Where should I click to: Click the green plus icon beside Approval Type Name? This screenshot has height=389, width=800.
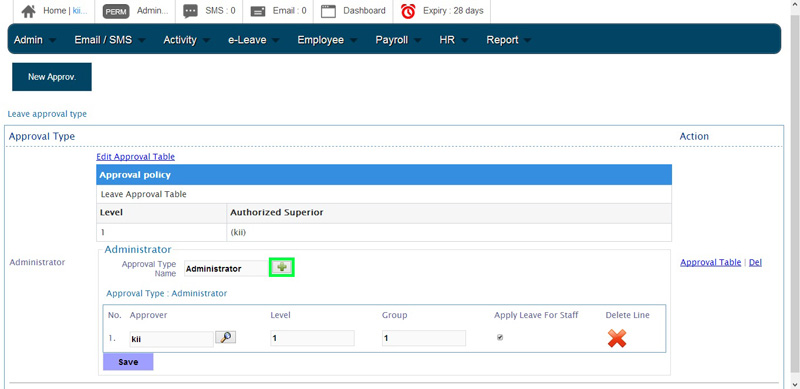(282, 268)
